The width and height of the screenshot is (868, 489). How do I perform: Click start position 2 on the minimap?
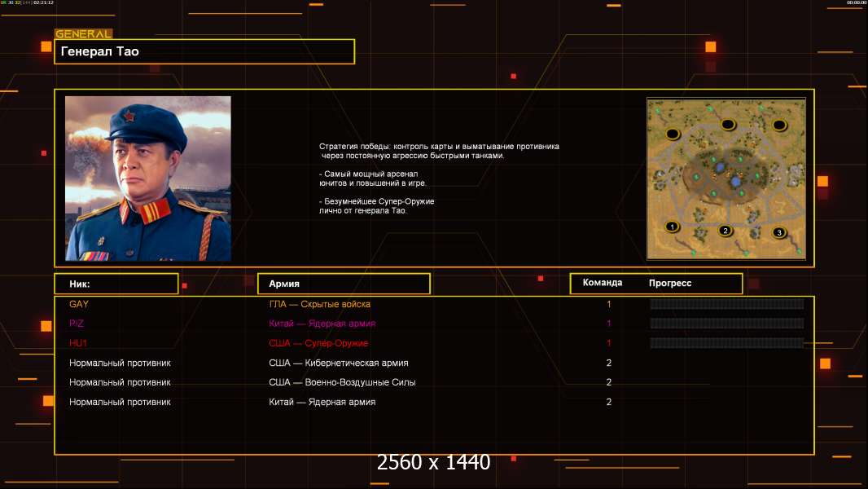[726, 231]
